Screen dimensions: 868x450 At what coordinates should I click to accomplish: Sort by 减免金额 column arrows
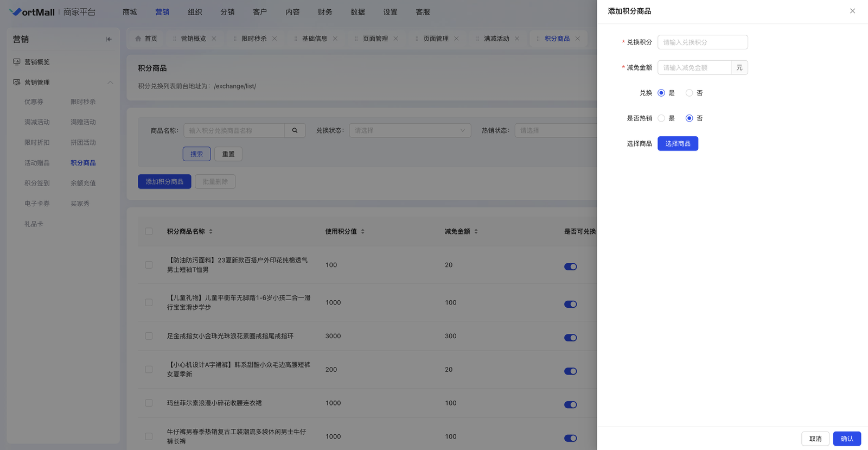(x=476, y=231)
